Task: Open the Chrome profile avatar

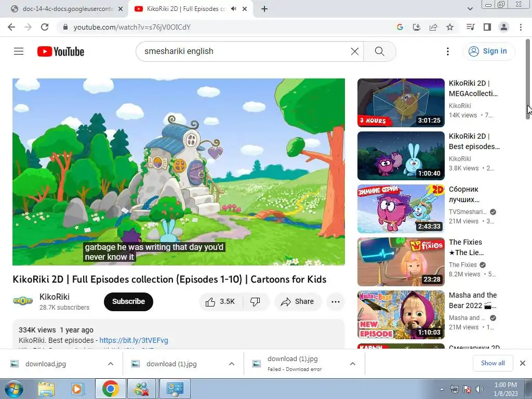Action: (504, 27)
